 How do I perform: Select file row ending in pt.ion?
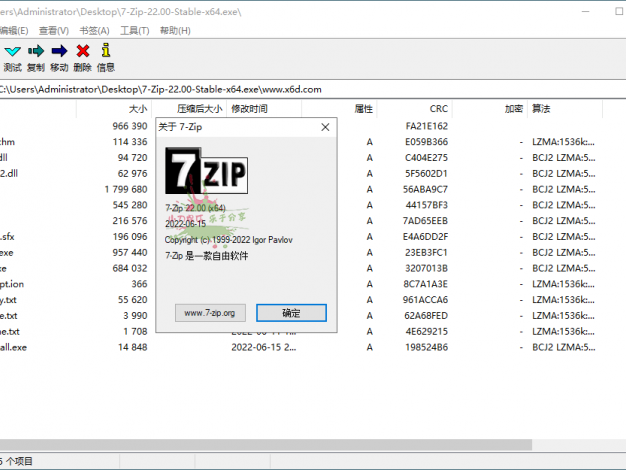(12, 284)
